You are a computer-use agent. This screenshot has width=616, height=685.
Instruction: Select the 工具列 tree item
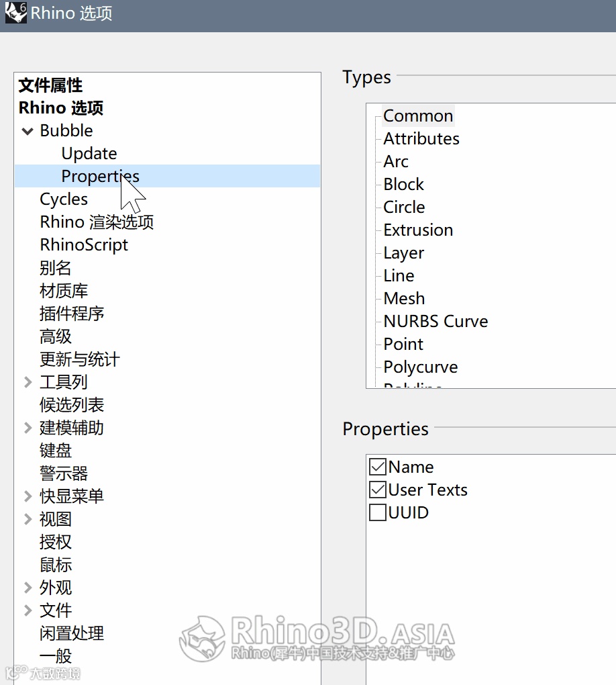click(63, 382)
